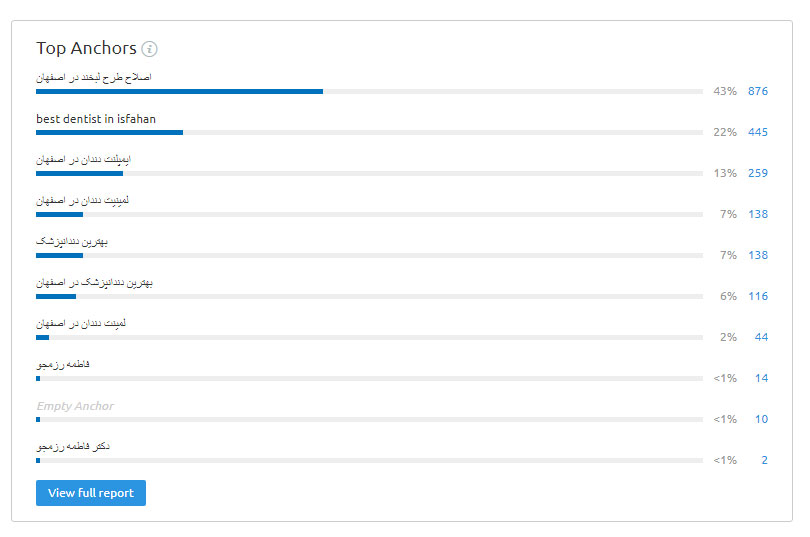Click the 13% progress bar
Viewport: 810px width, 537px height.
coord(369,173)
